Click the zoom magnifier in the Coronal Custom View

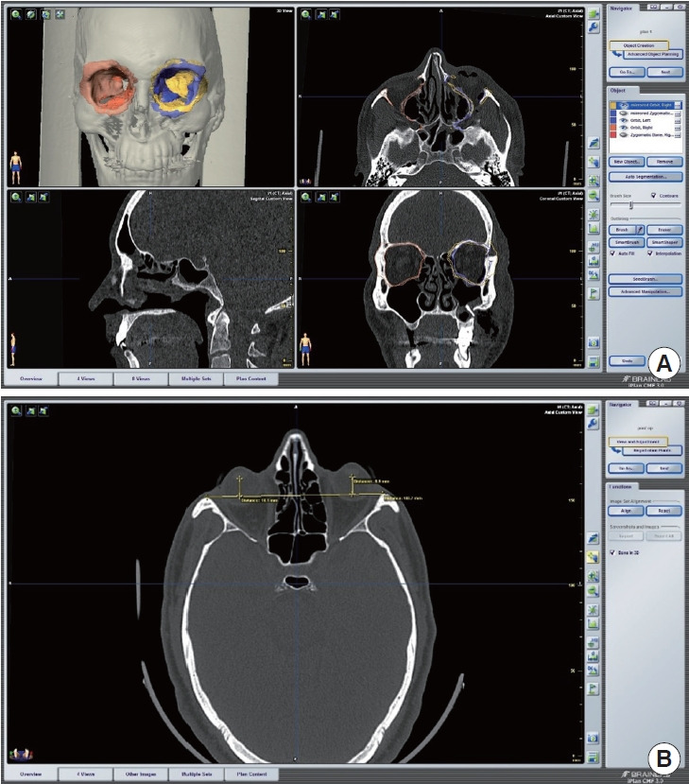(x=308, y=198)
